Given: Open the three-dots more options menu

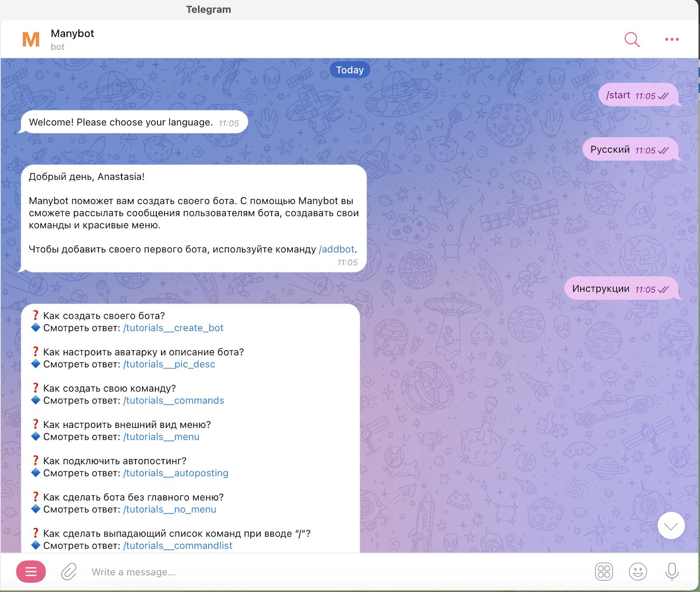Looking at the screenshot, I should pyautogui.click(x=672, y=39).
